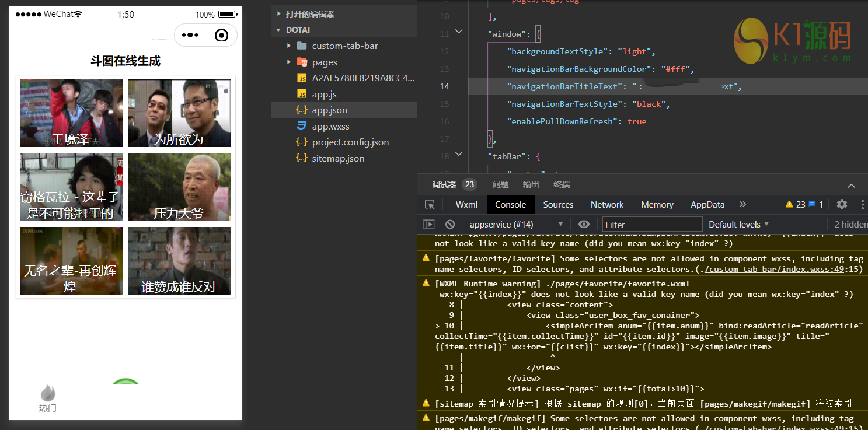Expand the custom-tab-bar folder
The height and width of the screenshot is (430, 868).
coord(289,46)
